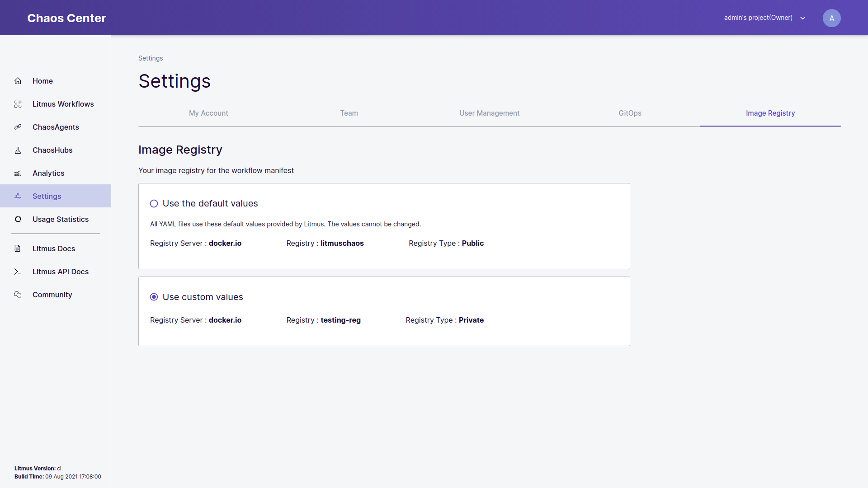
Task: Click Litmus Version ci text
Action: click(x=38, y=469)
